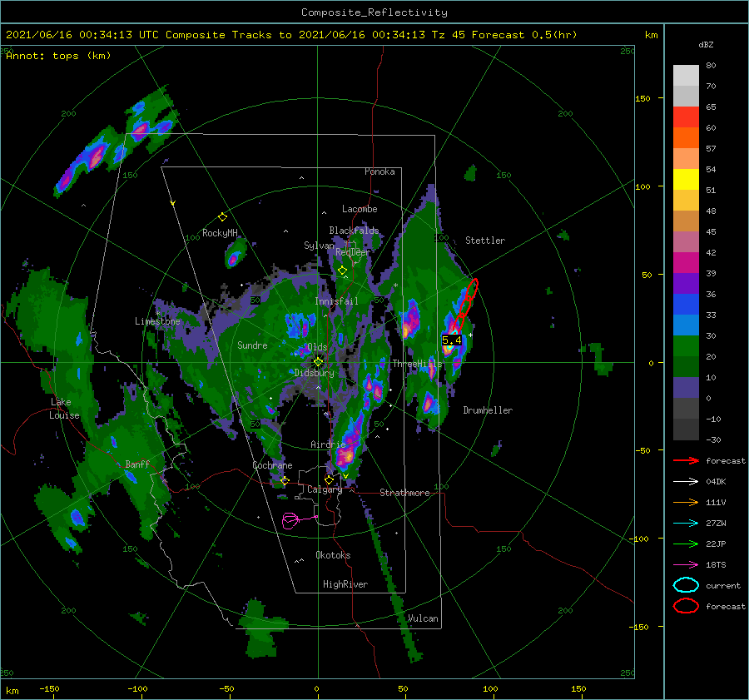This screenshot has height=700, width=749.
Task: Click the HighRiver town label
Action: click(345, 584)
